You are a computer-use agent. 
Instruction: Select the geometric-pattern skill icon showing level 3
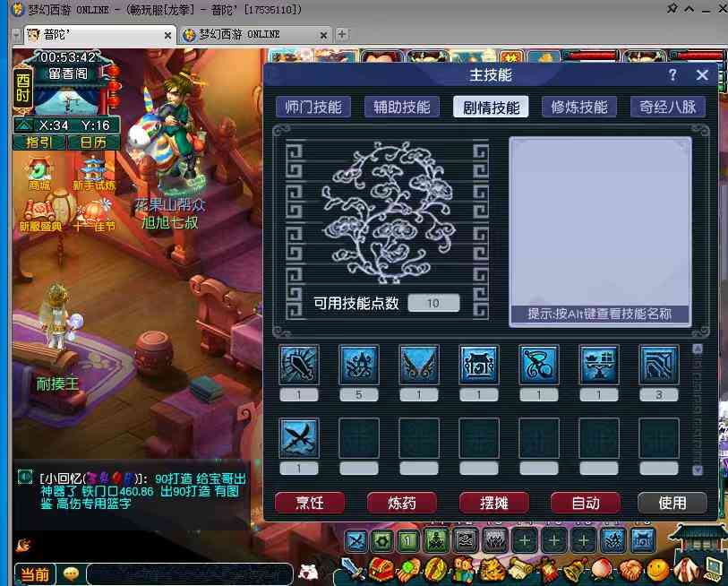pos(658,365)
